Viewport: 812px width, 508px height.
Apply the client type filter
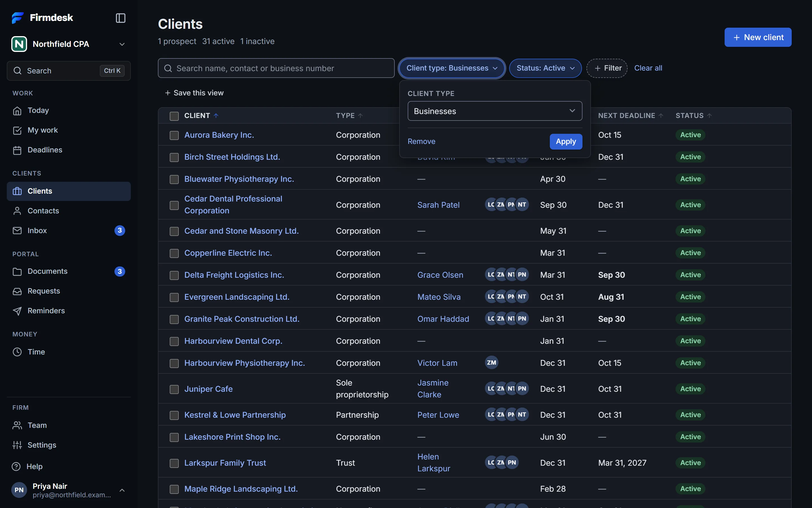(x=566, y=141)
